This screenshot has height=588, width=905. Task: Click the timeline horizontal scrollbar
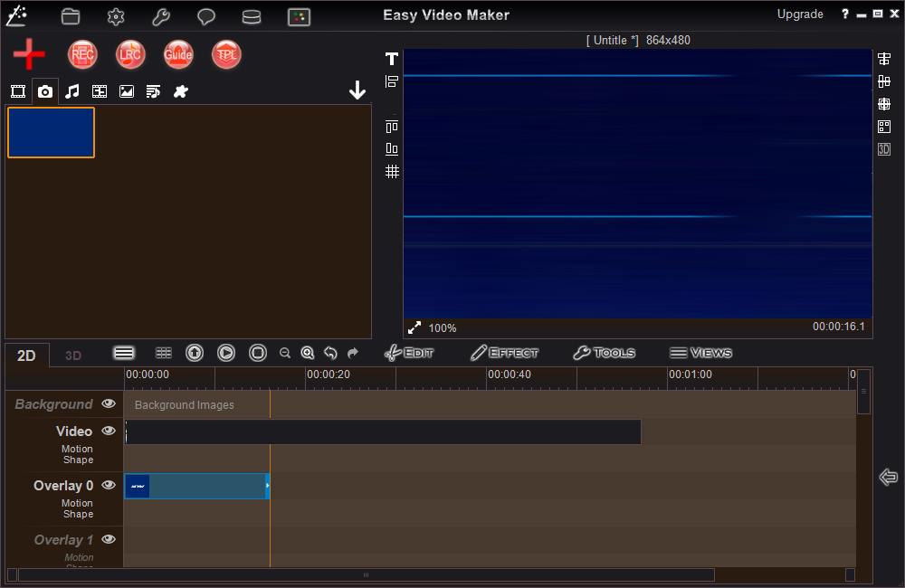click(x=367, y=574)
